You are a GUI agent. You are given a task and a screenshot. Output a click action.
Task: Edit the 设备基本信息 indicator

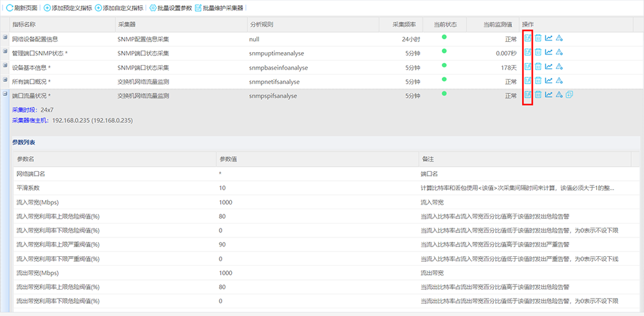tap(528, 66)
